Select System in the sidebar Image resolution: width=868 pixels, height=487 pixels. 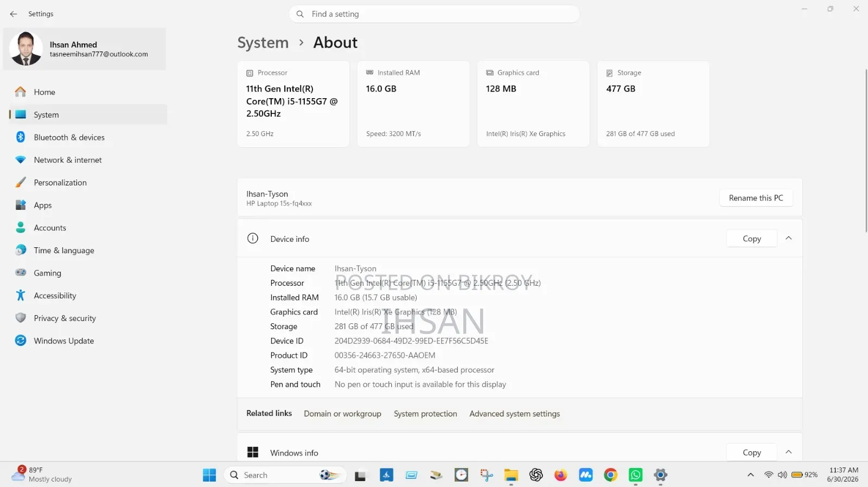88,114
